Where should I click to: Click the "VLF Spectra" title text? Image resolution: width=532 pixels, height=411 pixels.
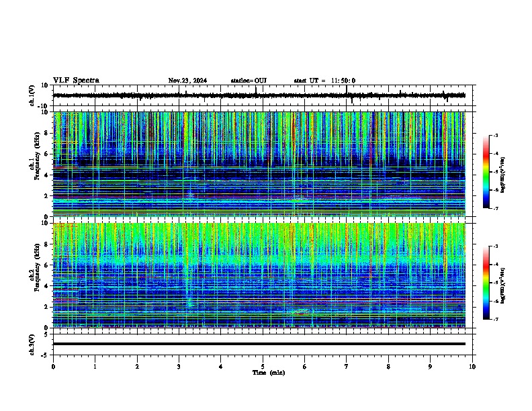click(76, 81)
